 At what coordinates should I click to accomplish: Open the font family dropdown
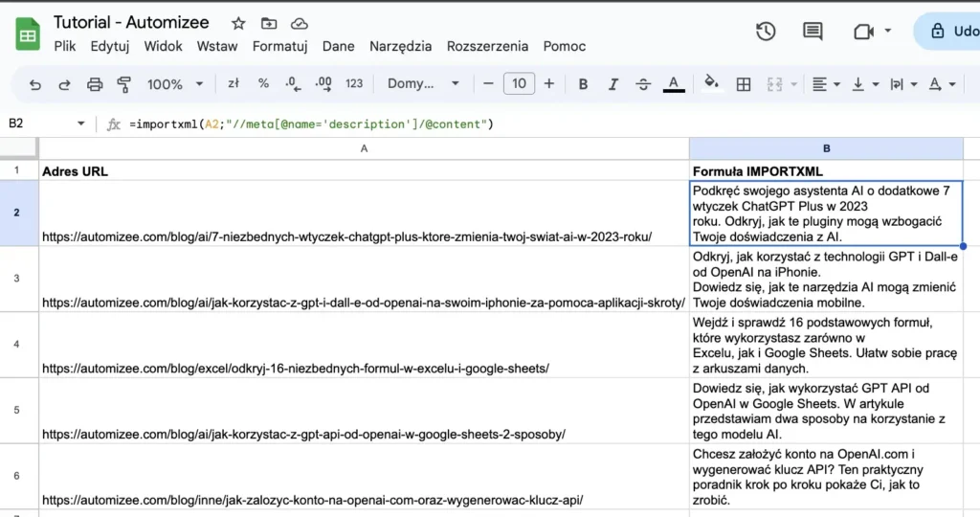423,83
